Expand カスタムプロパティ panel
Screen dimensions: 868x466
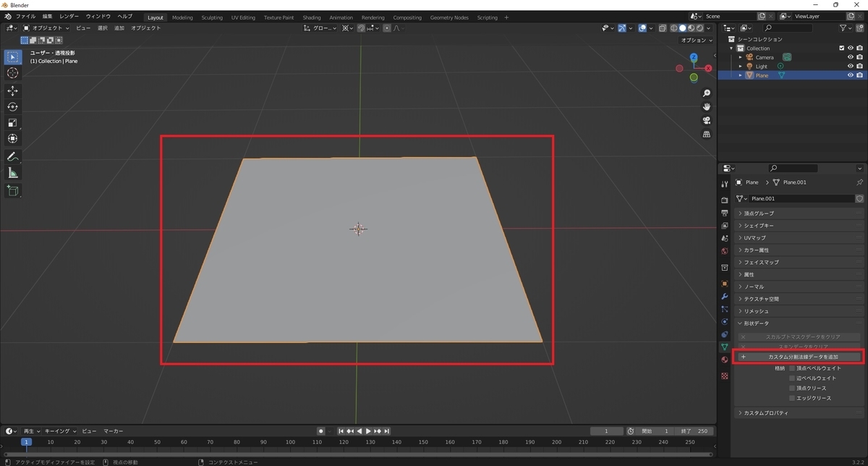(799, 413)
